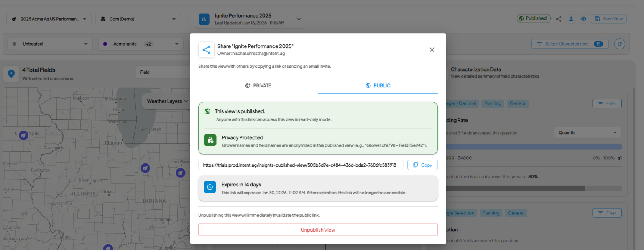This screenshot has width=644, height=250.
Task: Click the seeding rate quantile bar
Action: click(x=533, y=147)
